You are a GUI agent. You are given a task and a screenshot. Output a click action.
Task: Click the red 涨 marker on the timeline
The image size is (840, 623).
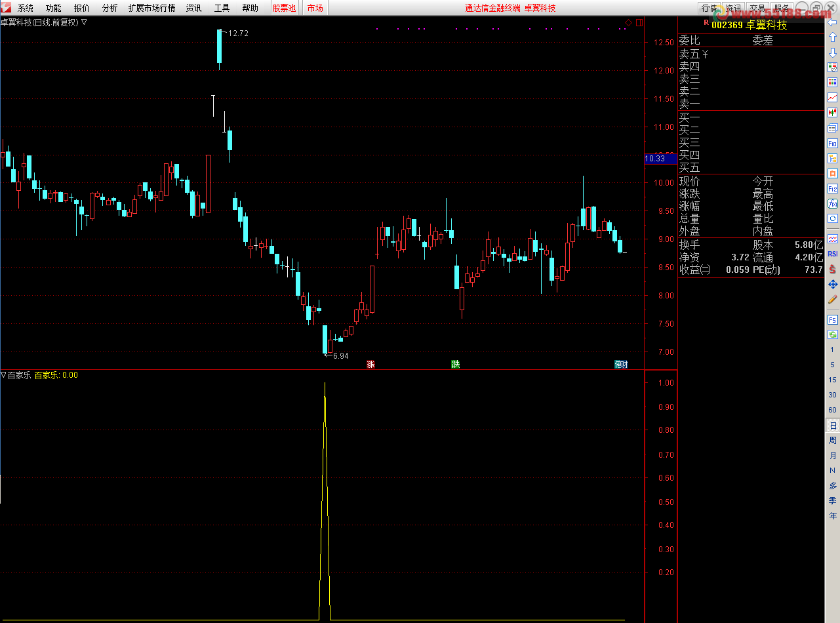click(370, 364)
